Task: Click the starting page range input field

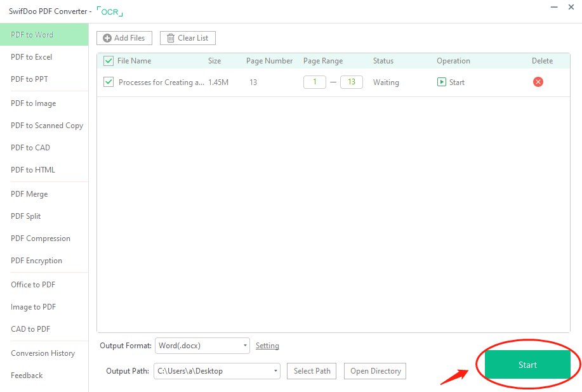Action: point(314,82)
